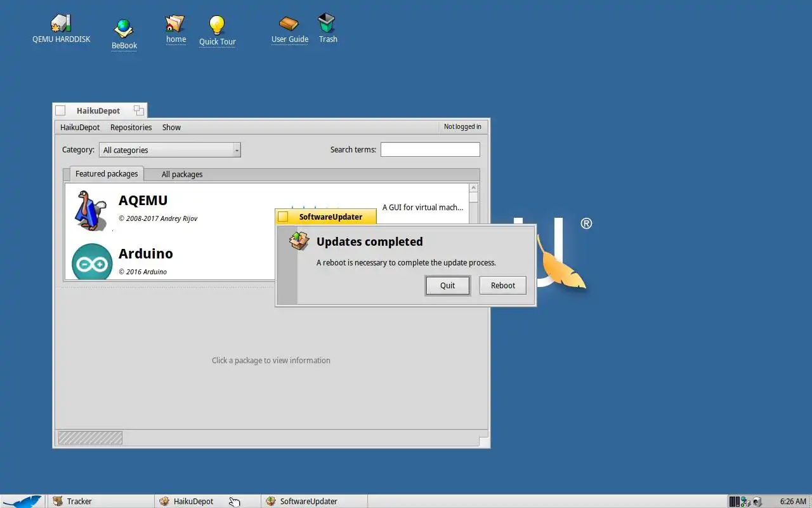Viewport: 812px width, 508px height.
Task: Open the Quick Tour lightbulb icon
Action: click(x=217, y=25)
